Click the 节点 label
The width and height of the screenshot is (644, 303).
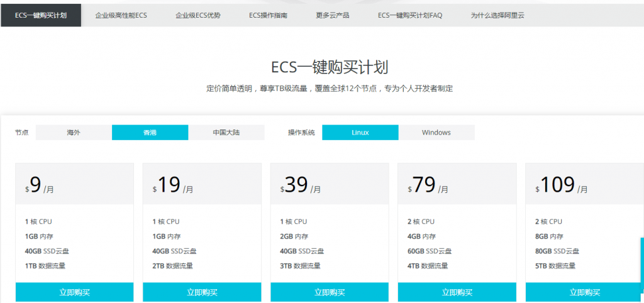(x=22, y=133)
